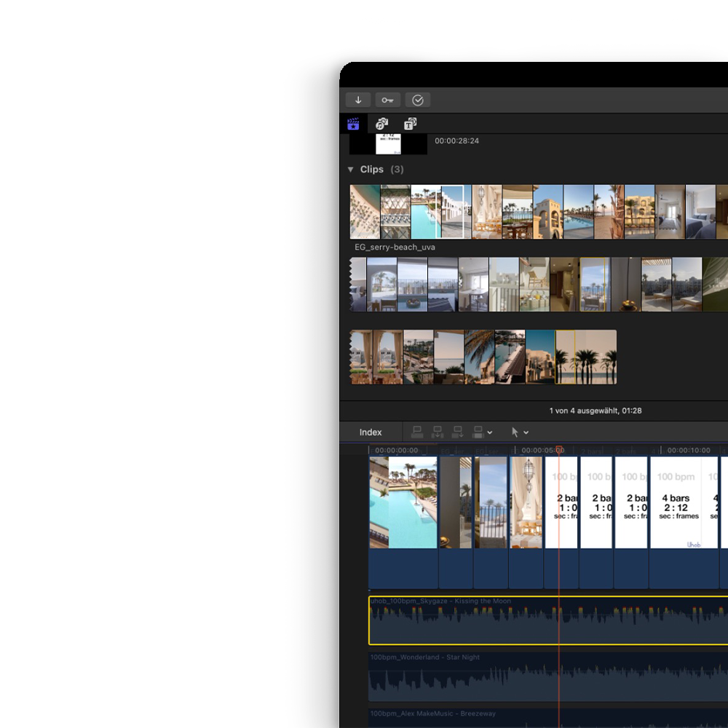This screenshot has width=728, height=728.
Task: Connect selected clip to primary storyline
Action: [417, 432]
